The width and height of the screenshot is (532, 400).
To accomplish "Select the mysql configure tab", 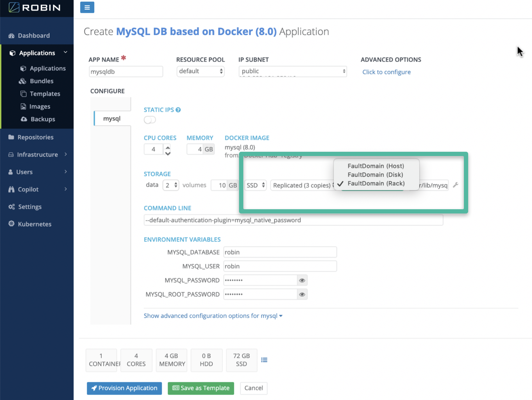I will pyautogui.click(x=112, y=118).
